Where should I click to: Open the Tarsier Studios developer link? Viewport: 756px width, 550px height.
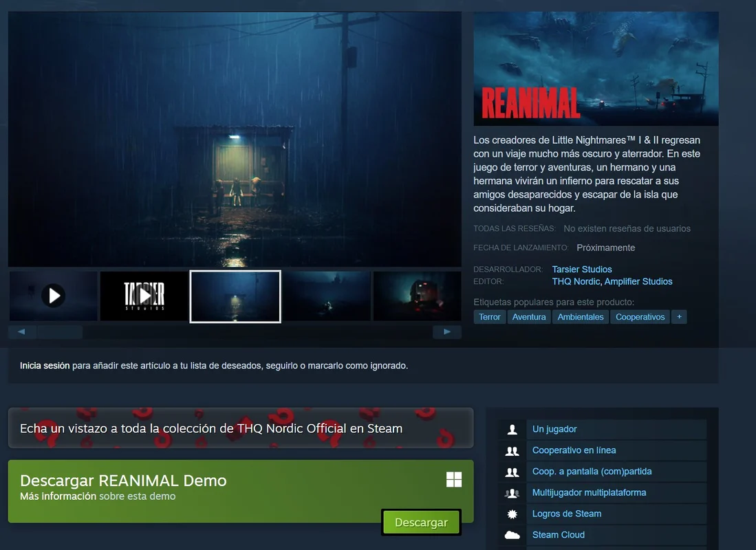[x=581, y=269]
